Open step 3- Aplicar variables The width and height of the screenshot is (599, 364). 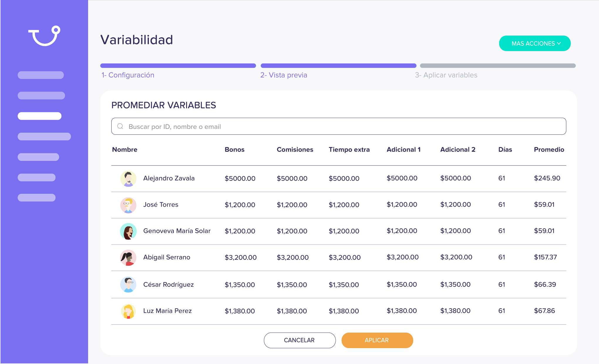[x=446, y=75]
